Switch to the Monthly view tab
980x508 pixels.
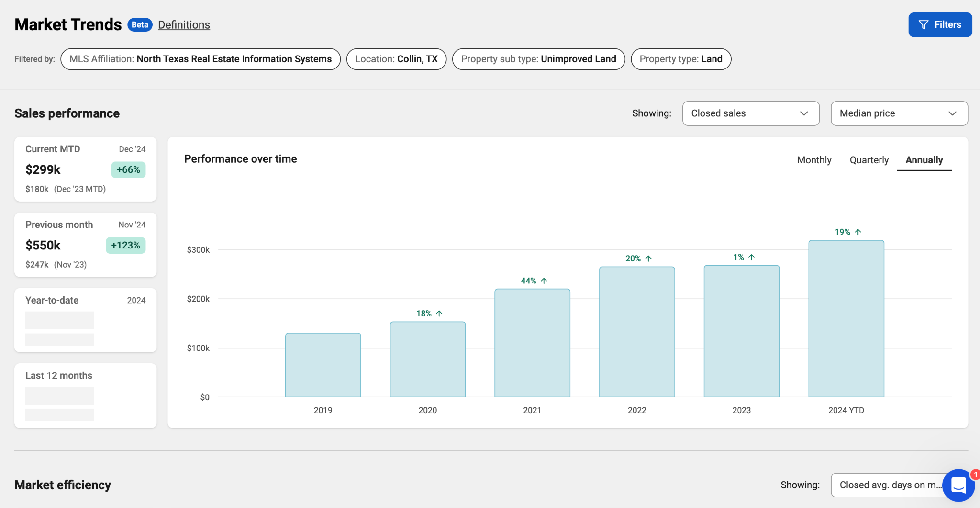point(814,160)
